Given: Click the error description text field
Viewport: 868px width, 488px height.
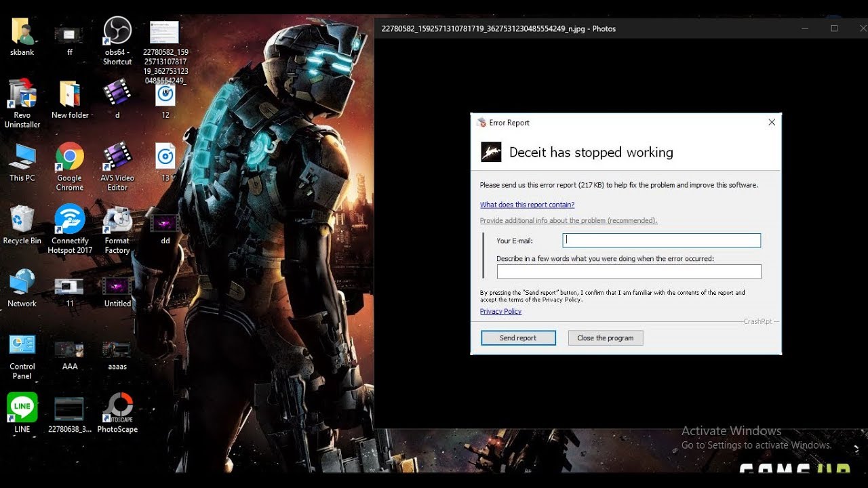Looking at the screenshot, I should coord(629,271).
